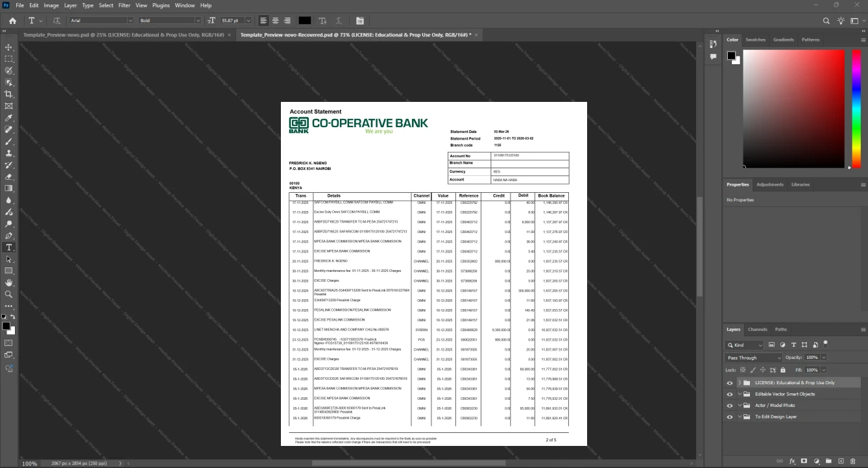Viewport: 868px width, 468px height.
Task: Switch to the Template_Preview-novo.psd @ 25% document tab
Action: (124, 34)
